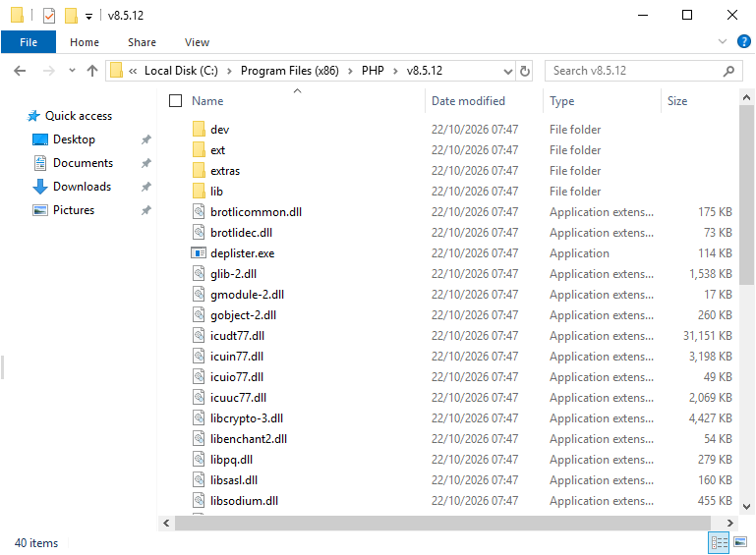The height and width of the screenshot is (555, 756).
Task: Expand the ribbon with the chevron
Action: (x=723, y=41)
